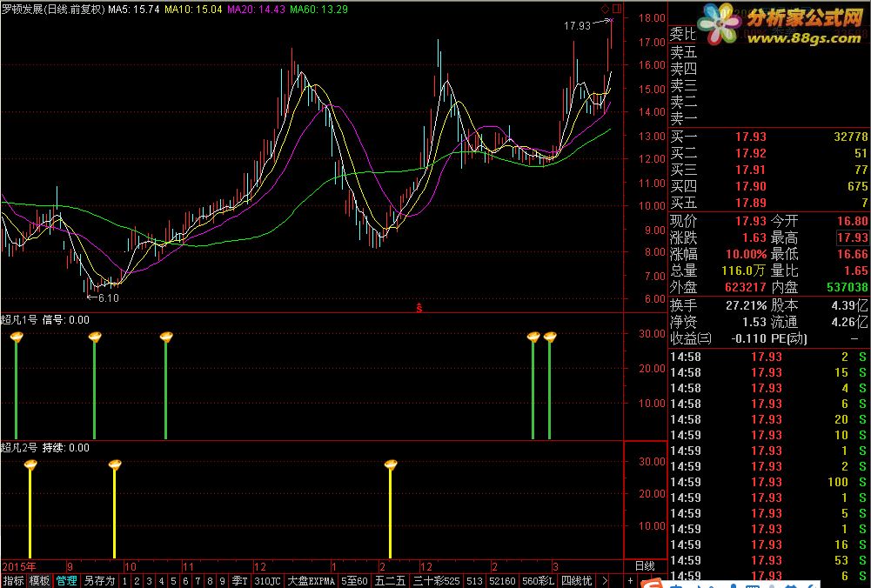Screen dimensions: 871x588
Task: Switch to template tab 8
Action: point(210,581)
